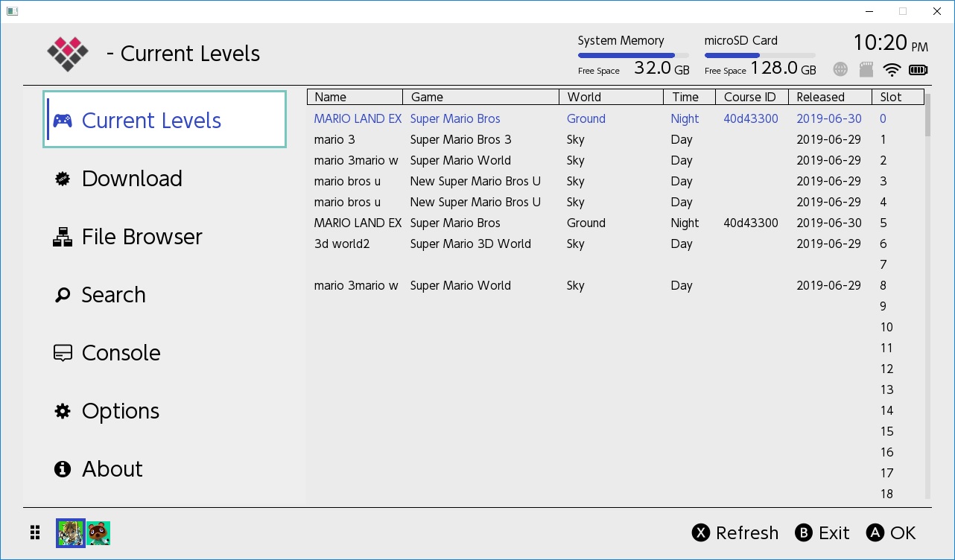
Task: Select the '3d world2' level name
Action: tap(341, 244)
